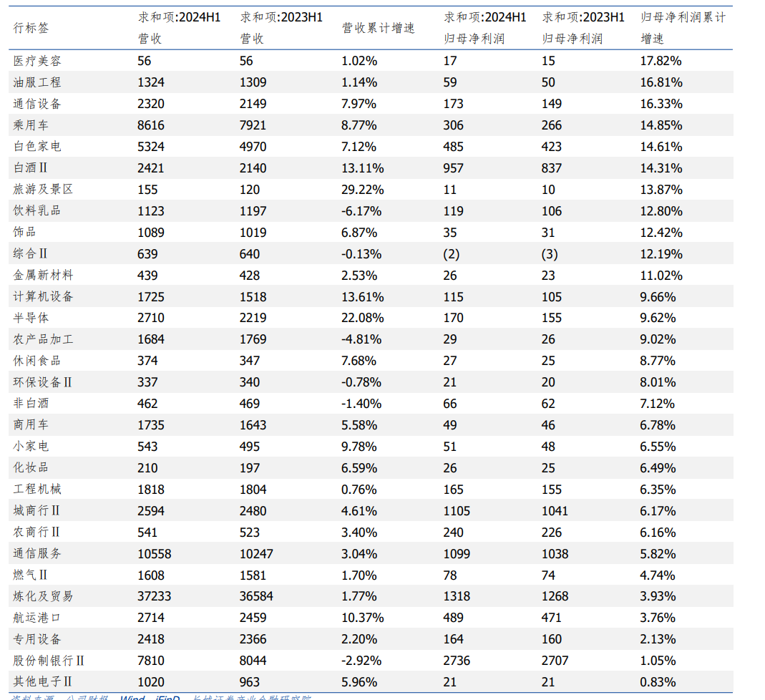
Task: Click the 17.82% profit growth cell
Action: pyautogui.click(x=661, y=61)
